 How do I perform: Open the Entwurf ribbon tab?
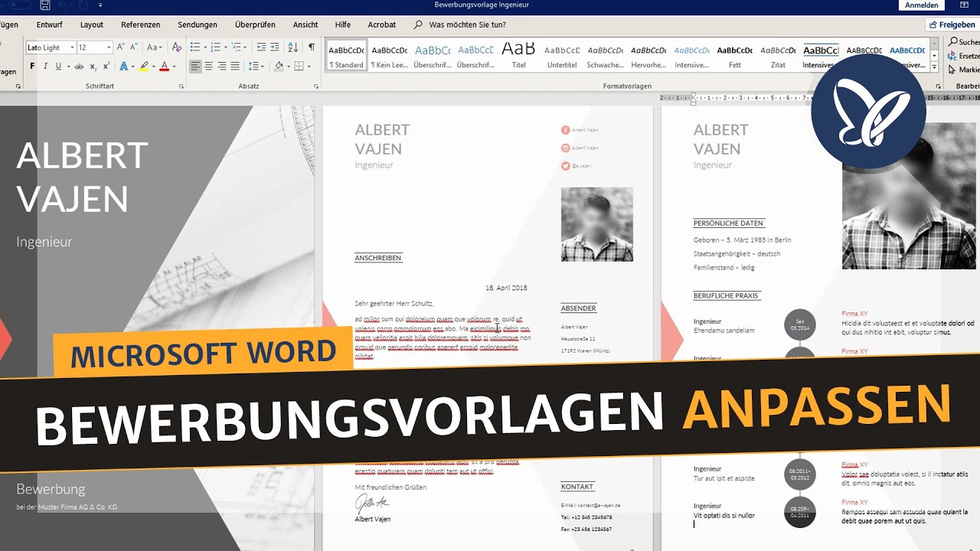[50, 24]
